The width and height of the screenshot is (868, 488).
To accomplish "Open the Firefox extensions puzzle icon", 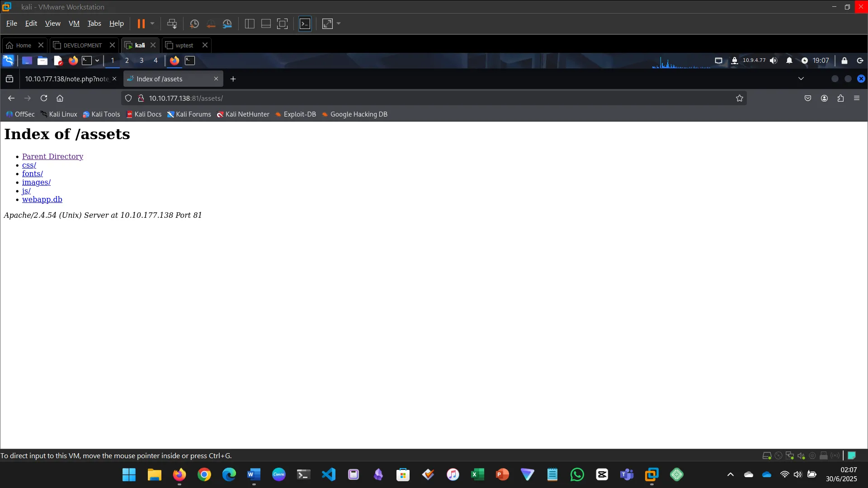I will 840,98.
